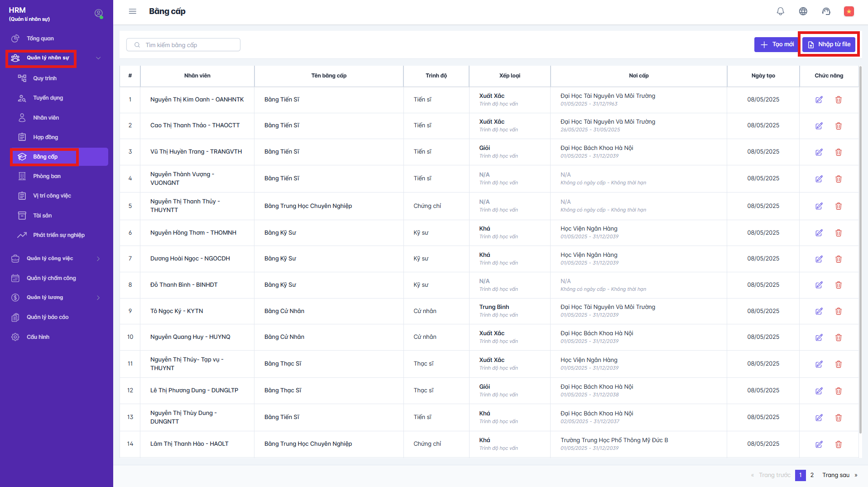Collapse the Quản lý nhân sự menu
Screen dimensions: 868x487
(98, 58)
